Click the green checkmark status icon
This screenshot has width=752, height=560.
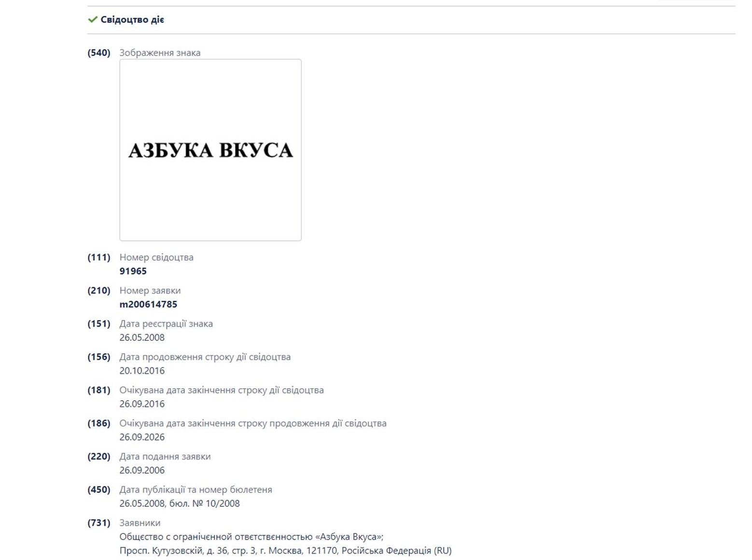tap(93, 20)
